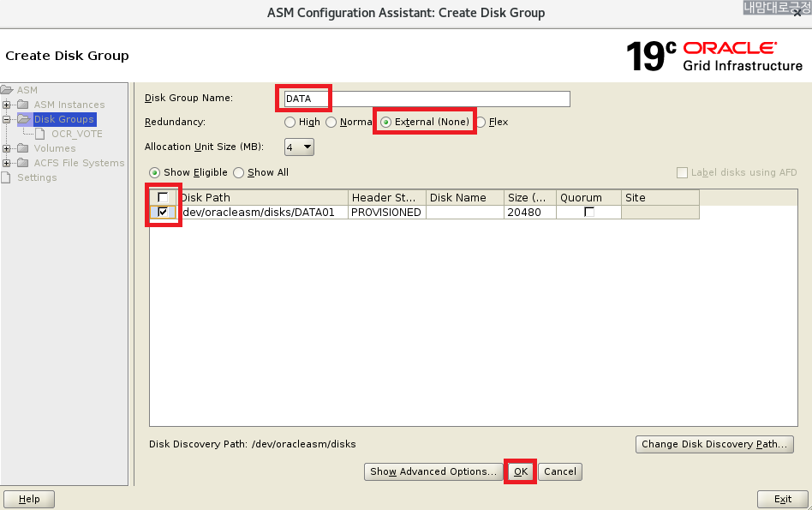Select High redundancy option

point(290,123)
